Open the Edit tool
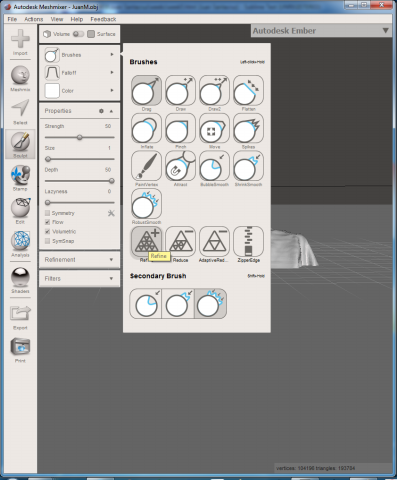 [x=20, y=211]
